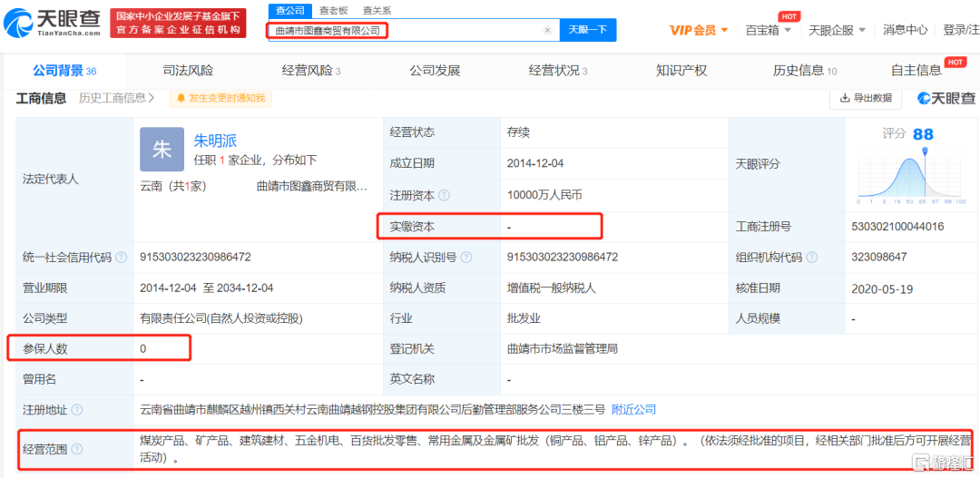The width and height of the screenshot is (980, 478).
Task: Click the help icon next to 统一社会信用代码
Action: (122, 258)
